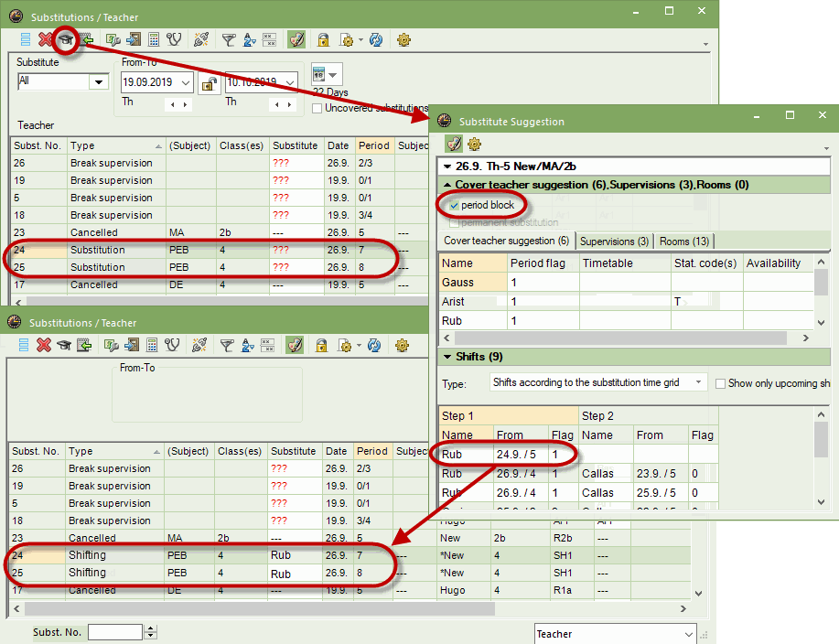Collapse the Shifts (9) section

click(446, 357)
